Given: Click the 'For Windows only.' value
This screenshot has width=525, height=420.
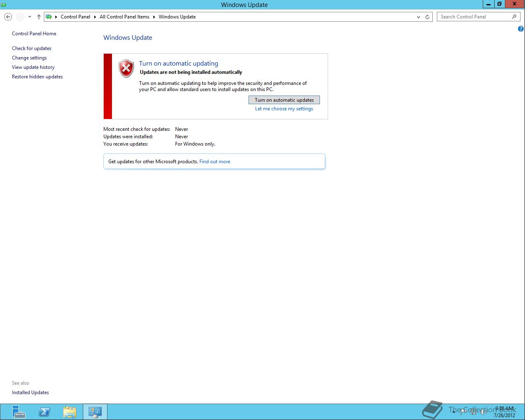Looking at the screenshot, I should (195, 144).
